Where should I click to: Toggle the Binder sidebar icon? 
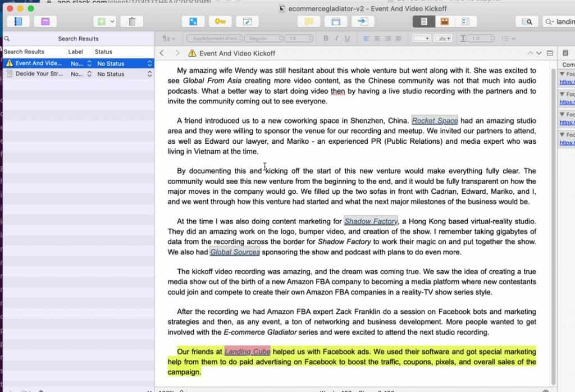click(17, 22)
